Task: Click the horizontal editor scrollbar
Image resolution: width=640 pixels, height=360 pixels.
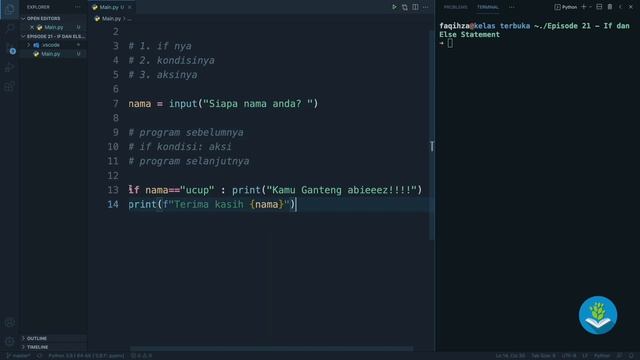Action: point(271,349)
